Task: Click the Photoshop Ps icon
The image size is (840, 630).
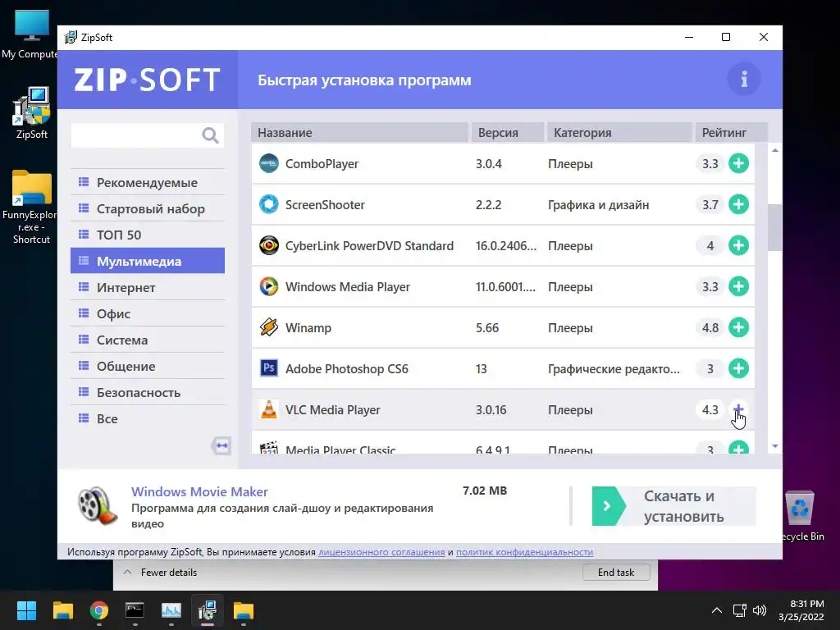Action: [x=268, y=368]
